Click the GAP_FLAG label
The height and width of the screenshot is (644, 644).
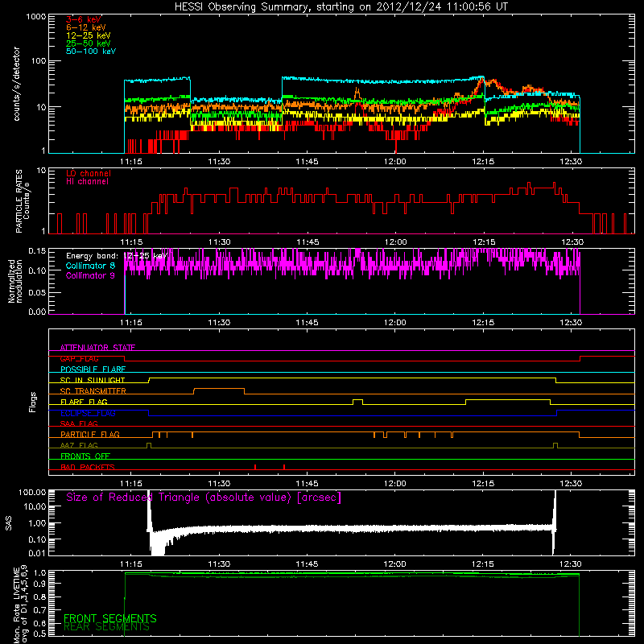pos(79,358)
